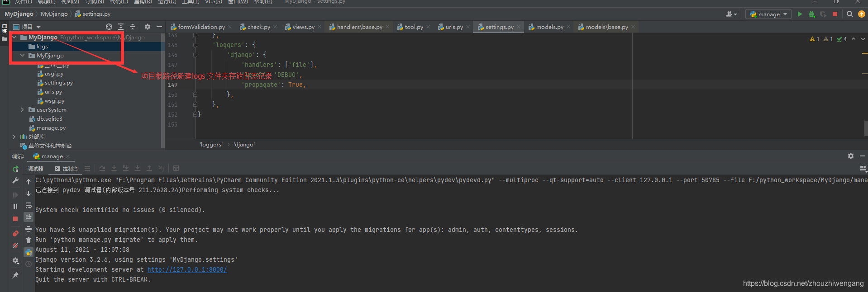Click the wrench icon in the debug sidebar
This screenshot has height=292, width=868.
(x=15, y=180)
